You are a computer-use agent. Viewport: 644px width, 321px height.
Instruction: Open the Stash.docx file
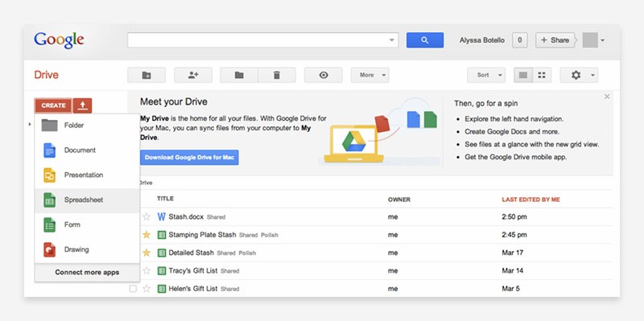click(x=186, y=216)
